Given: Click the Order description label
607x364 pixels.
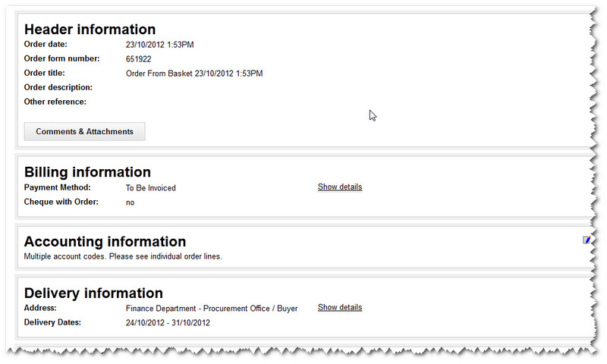Looking at the screenshot, I should 58,87.
